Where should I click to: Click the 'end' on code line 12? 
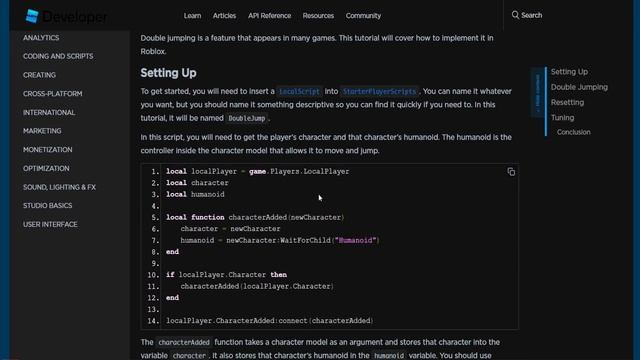click(x=172, y=298)
